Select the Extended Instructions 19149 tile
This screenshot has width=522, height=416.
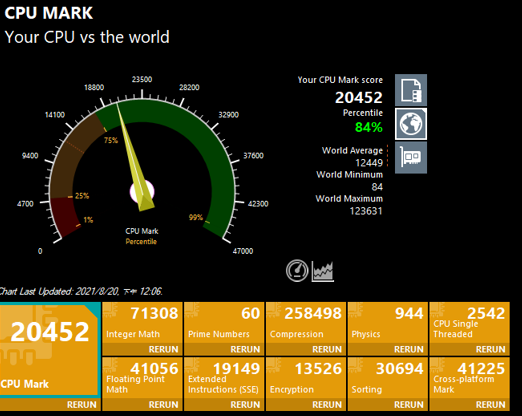(x=224, y=378)
